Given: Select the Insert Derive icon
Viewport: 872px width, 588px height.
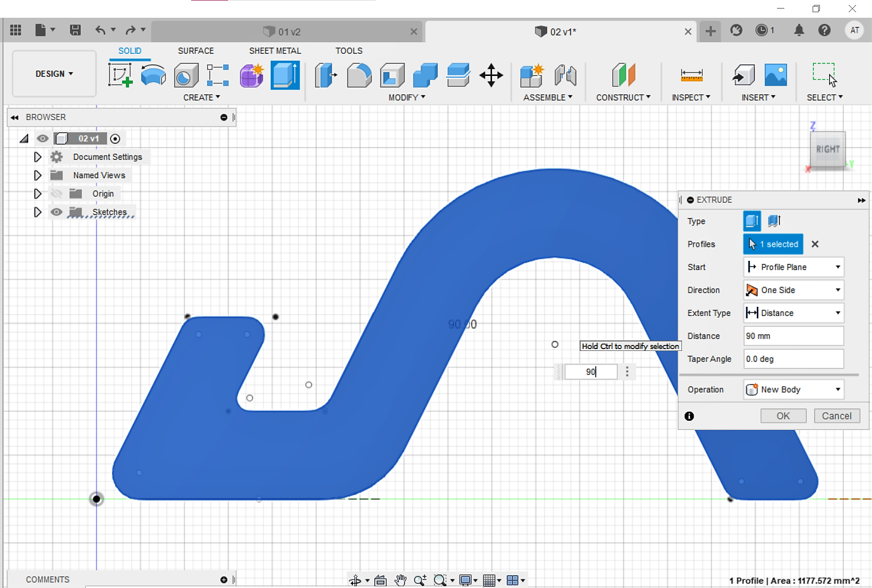Looking at the screenshot, I should pyautogui.click(x=743, y=75).
